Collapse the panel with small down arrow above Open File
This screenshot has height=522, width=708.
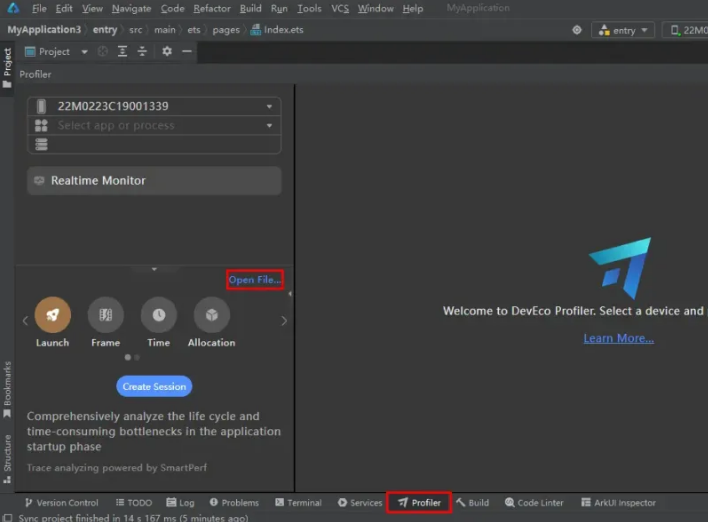(x=154, y=269)
